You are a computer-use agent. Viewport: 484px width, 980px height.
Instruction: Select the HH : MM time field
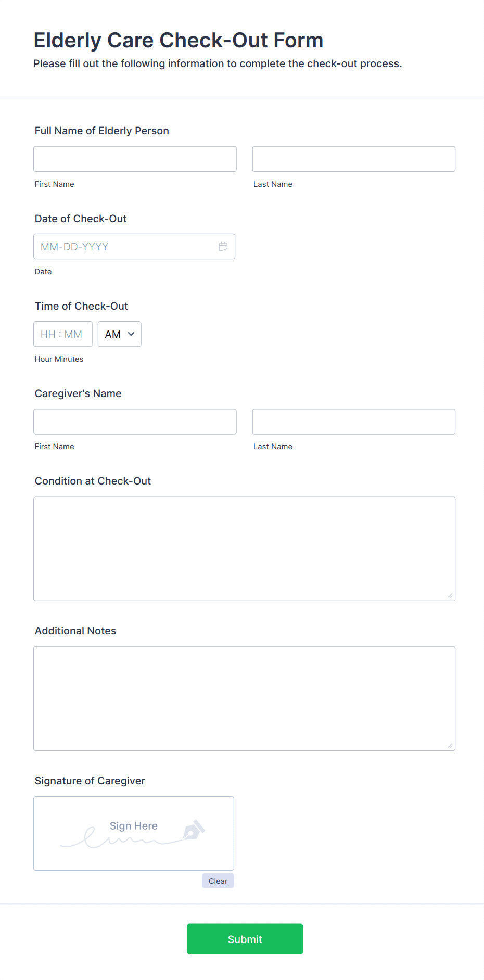coord(63,334)
